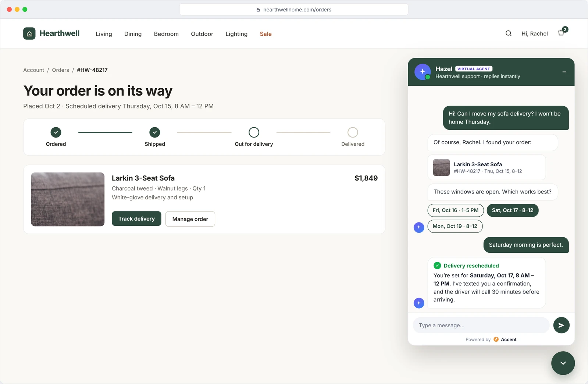The image size is (588, 384).
Task: Click the Powered by text
Action: tap(478, 339)
